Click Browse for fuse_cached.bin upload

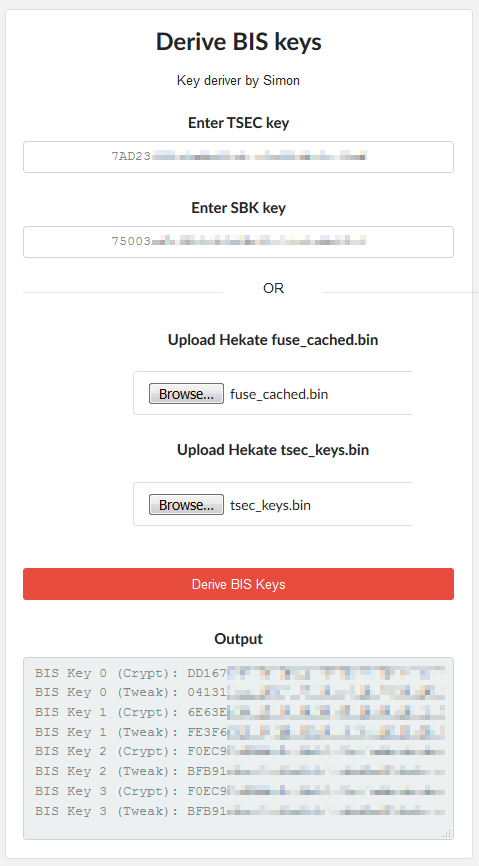coord(186,394)
